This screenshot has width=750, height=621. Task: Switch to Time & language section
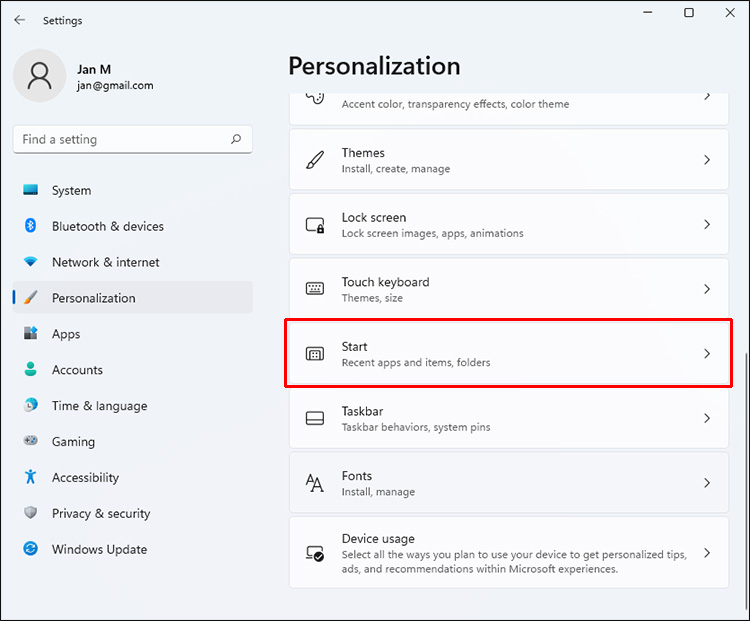(99, 406)
